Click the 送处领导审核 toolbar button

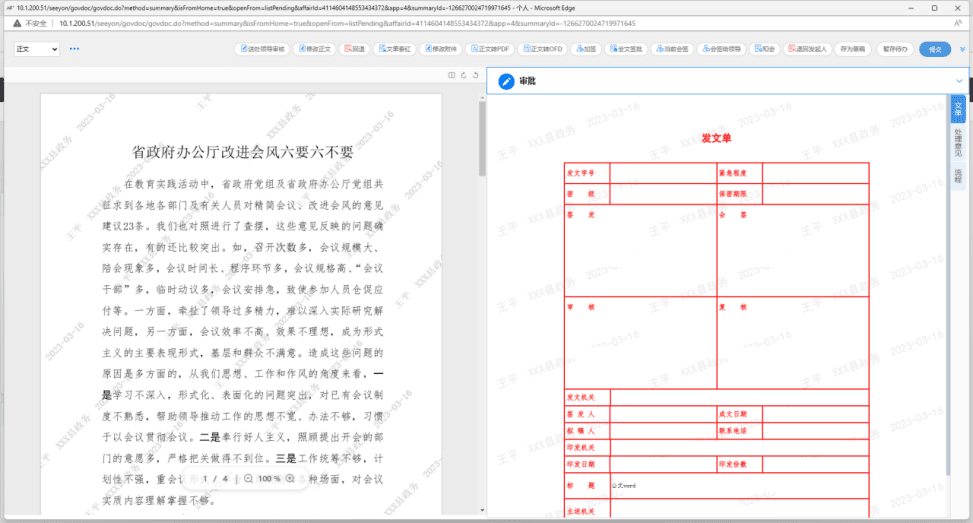coord(263,49)
